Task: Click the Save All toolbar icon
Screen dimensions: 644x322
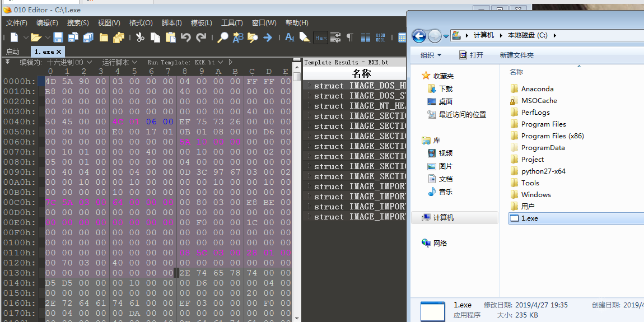Action: point(88,38)
